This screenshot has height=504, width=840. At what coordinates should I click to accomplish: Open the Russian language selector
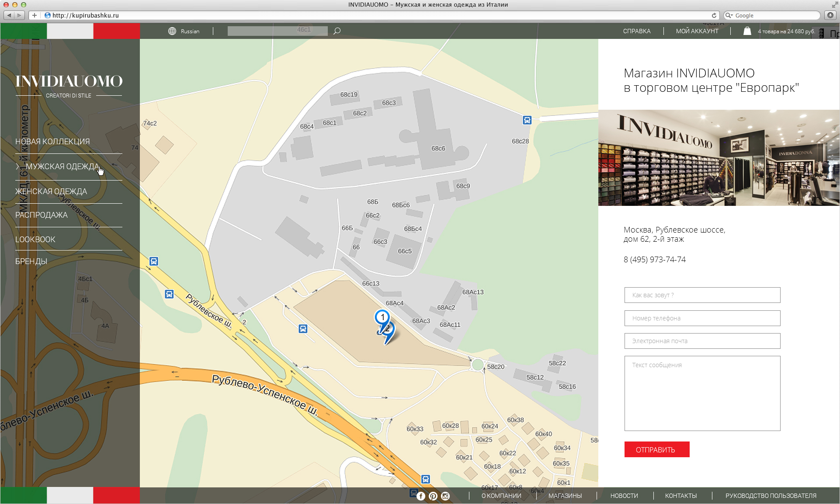pyautogui.click(x=190, y=31)
